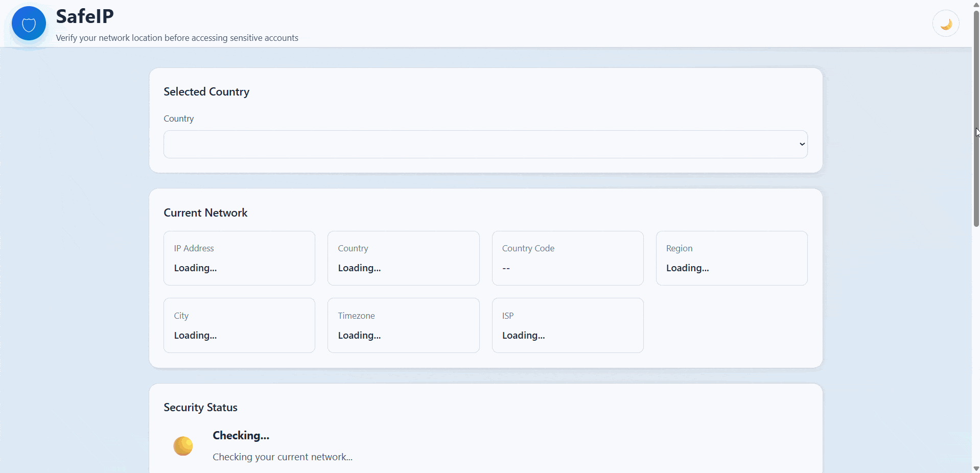Select the City card

(239, 325)
